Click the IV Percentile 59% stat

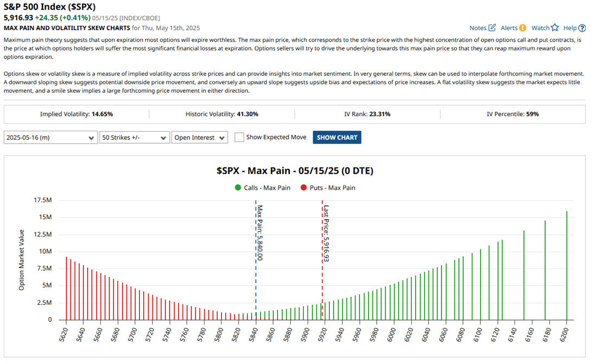point(513,114)
